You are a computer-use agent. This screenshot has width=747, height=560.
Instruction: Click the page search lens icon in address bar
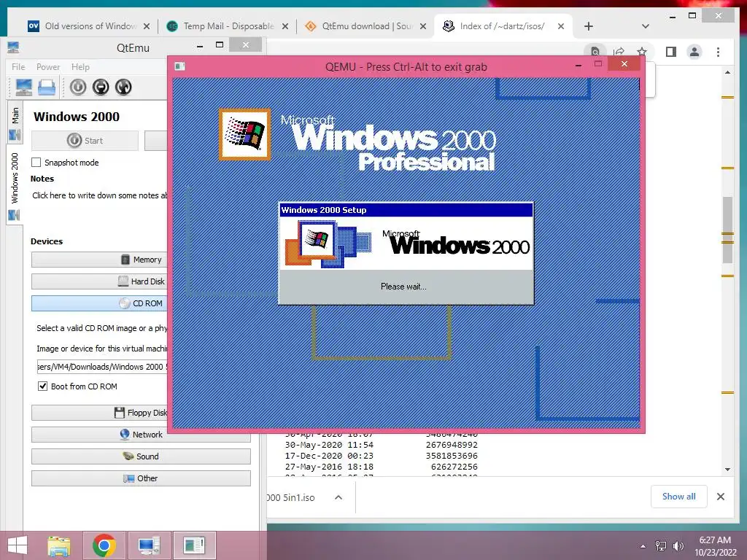pyautogui.click(x=595, y=52)
